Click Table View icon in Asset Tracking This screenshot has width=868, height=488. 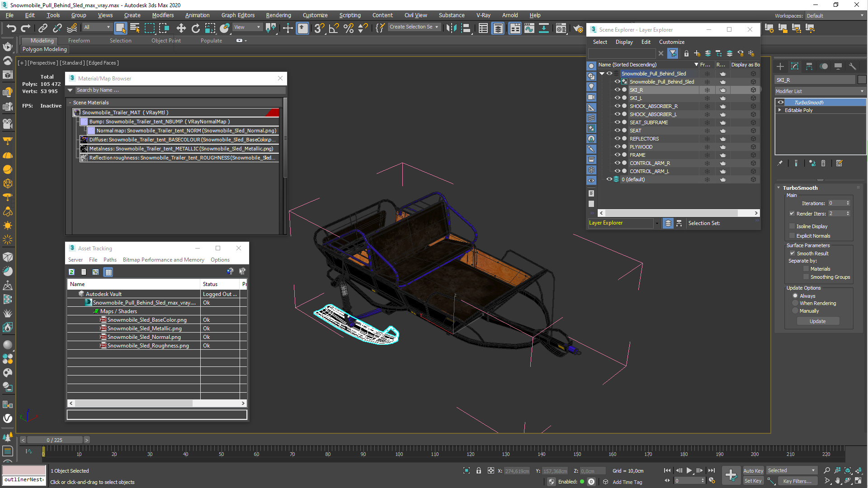108,272
